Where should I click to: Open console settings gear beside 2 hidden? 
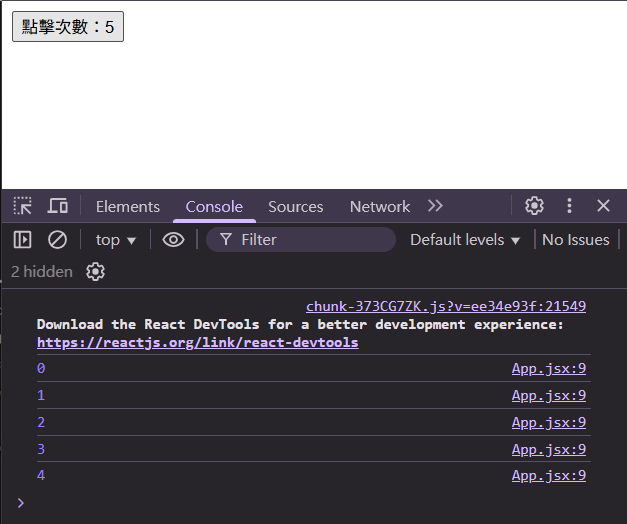[95, 272]
